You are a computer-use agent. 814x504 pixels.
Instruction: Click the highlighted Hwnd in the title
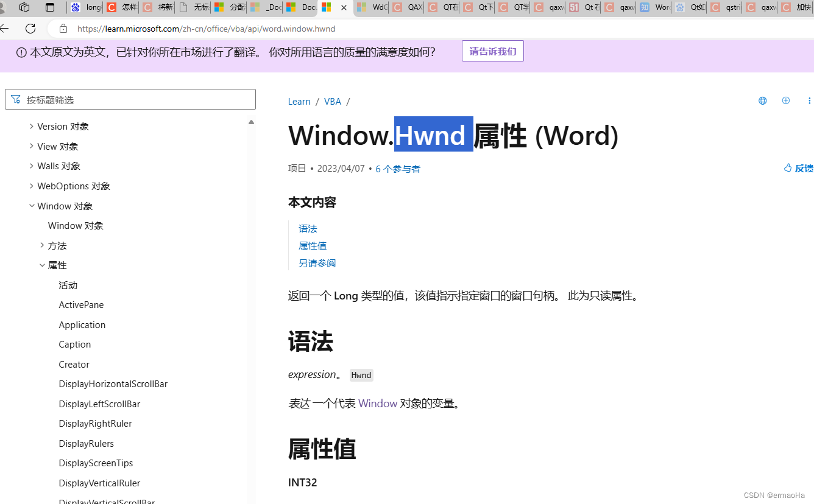point(433,134)
